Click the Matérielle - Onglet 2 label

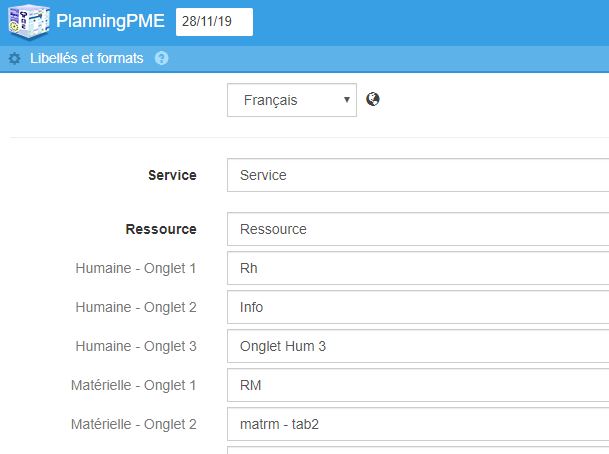(x=133, y=424)
